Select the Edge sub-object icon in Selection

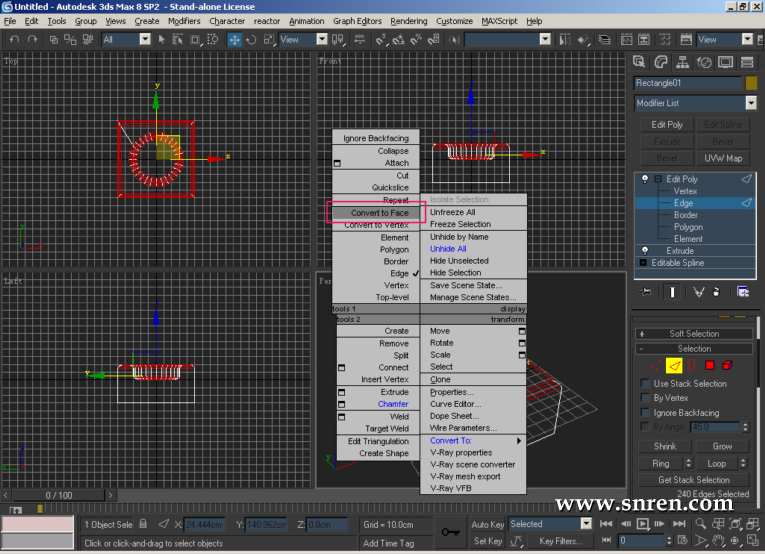coord(674,365)
